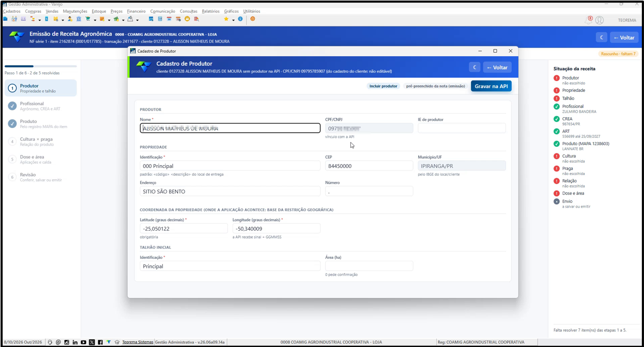Click the Latitude input field
Viewport: 644px width, 347px height.
click(x=183, y=228)
